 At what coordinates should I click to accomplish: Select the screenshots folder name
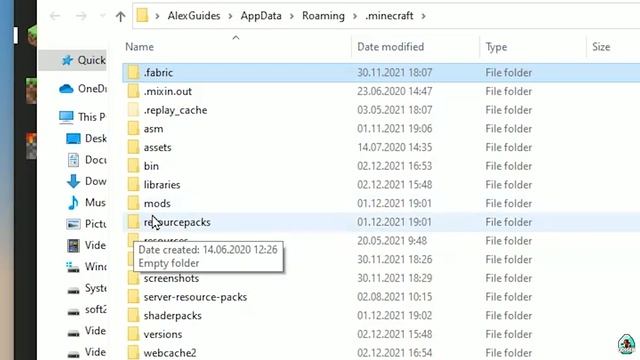pyautogui.click(x=171, y=278)
